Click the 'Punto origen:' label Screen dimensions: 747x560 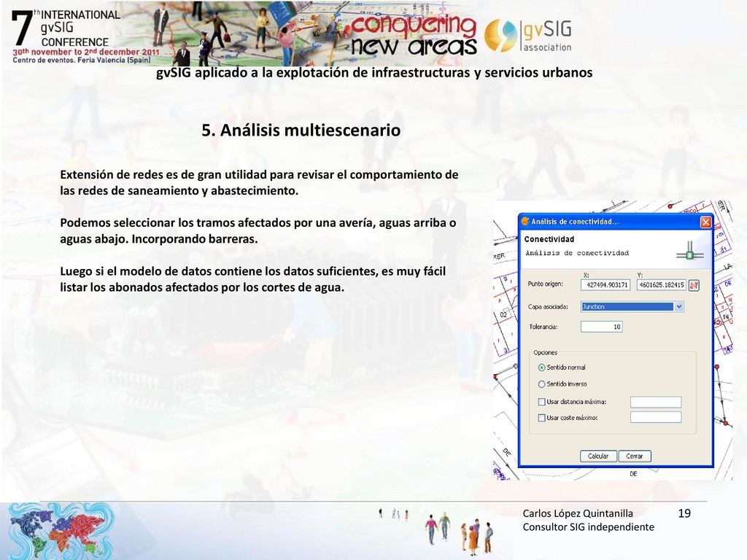coord(545,284)
